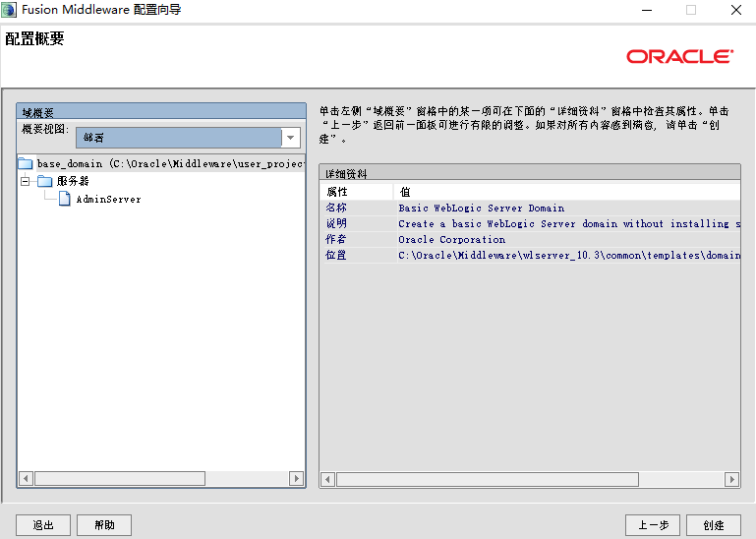
Task: Click left arrow of domain summary scrollbar
Action: point(26,479)
